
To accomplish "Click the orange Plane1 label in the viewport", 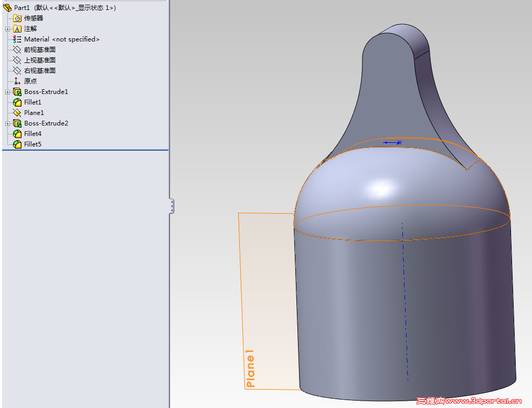I will point(250,369).
